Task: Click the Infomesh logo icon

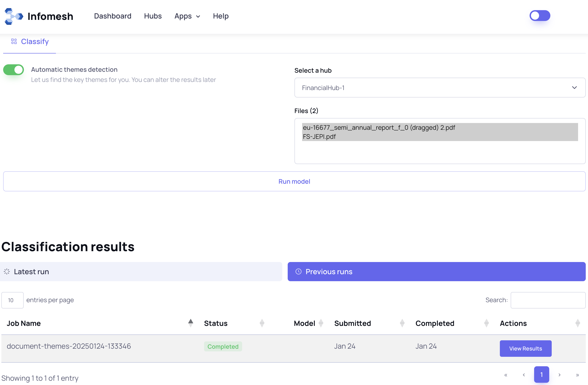Action: [14, 16]
